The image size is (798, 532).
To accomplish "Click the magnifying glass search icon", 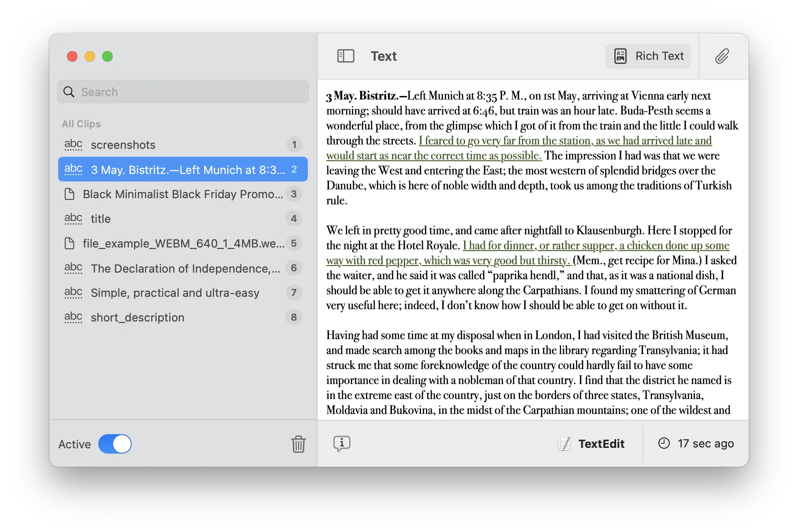I will [69, 92].
